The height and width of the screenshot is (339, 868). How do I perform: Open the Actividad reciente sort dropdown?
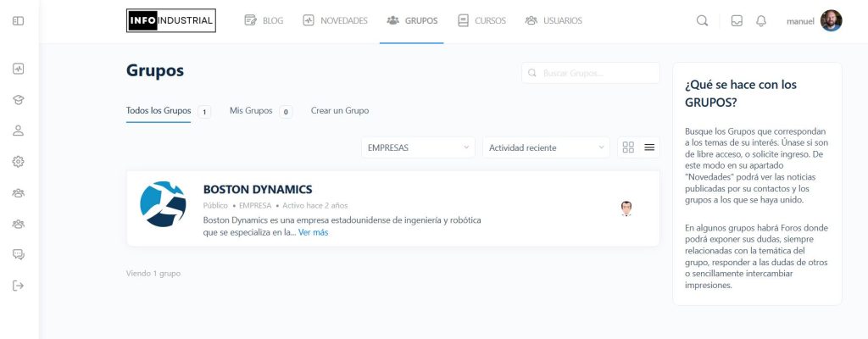pyautogui.click(x=546, y=147)
